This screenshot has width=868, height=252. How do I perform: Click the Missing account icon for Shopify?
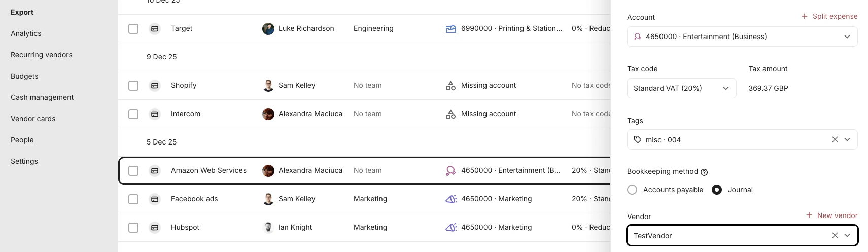pyautogui.click(x=450, y=86)
